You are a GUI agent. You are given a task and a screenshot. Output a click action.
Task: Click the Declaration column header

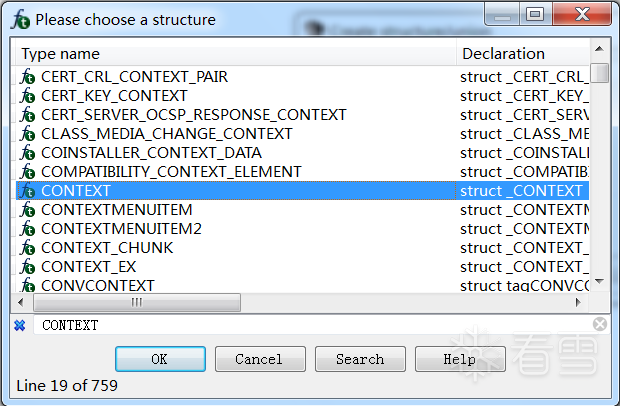coord(523,54)
